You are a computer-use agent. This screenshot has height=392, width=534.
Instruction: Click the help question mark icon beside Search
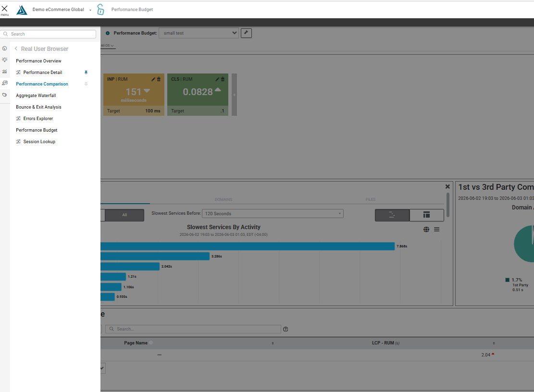pyautogui.click(x=286, y=330)
